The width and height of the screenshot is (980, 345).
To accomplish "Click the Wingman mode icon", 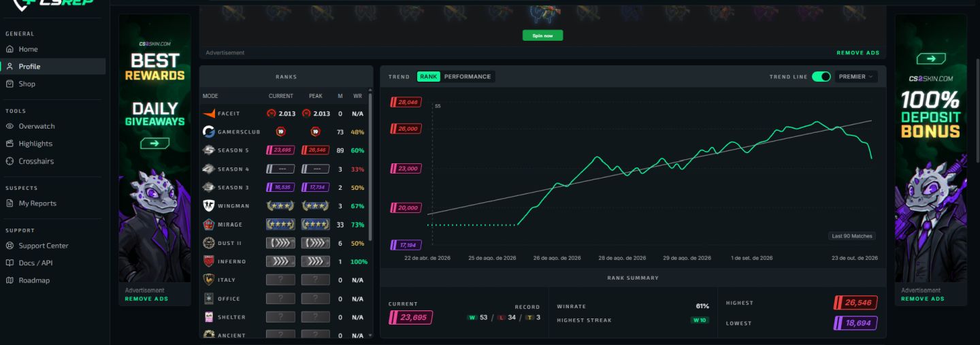I will click(209, 206).
